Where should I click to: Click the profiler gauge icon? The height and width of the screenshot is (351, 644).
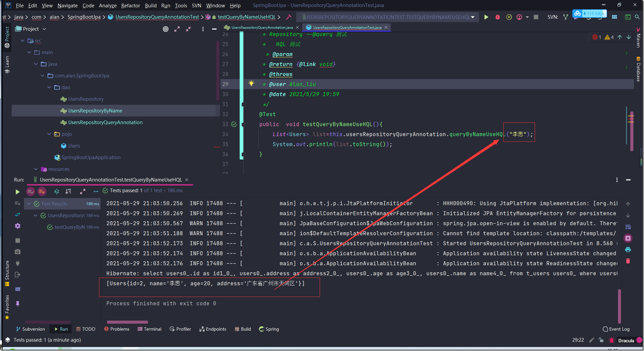519,17
